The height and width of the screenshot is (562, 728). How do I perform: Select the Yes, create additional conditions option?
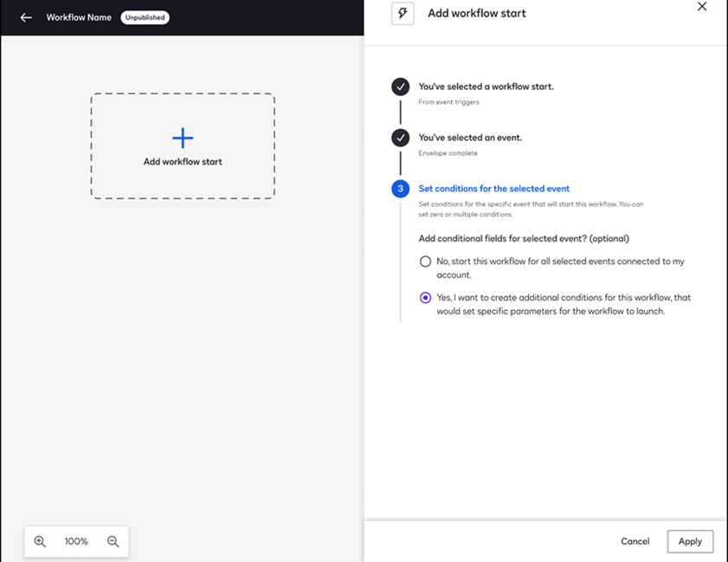425,297
